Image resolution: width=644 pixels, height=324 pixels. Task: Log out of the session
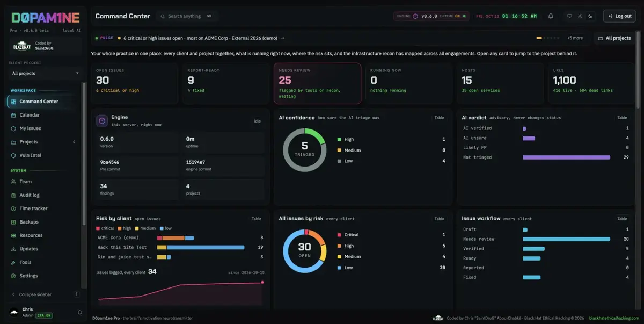pos(620,16)
